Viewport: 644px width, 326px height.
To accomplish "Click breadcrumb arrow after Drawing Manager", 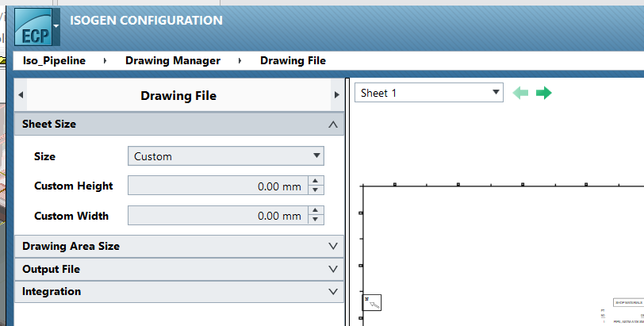I will [240, 61].
